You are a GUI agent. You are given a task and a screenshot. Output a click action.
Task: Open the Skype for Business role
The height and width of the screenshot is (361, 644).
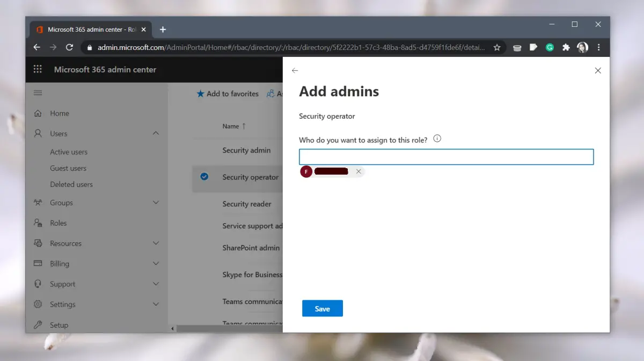point(252,275)
